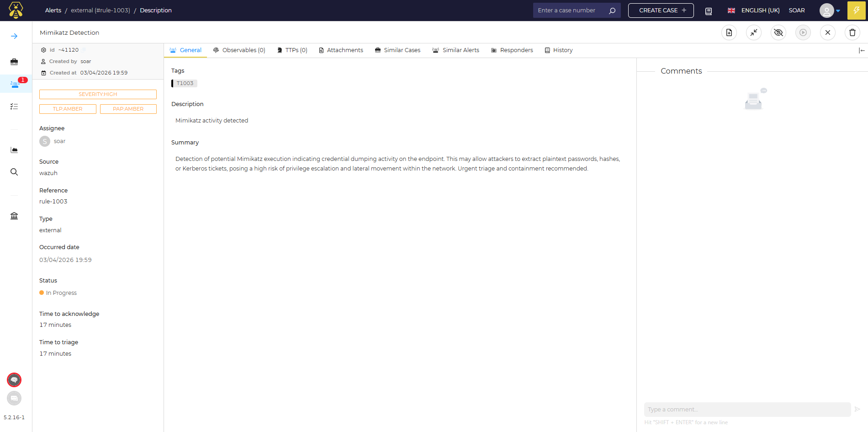868x432 pixels.
Task: Click the circular play start button
Action: [803, 32]
